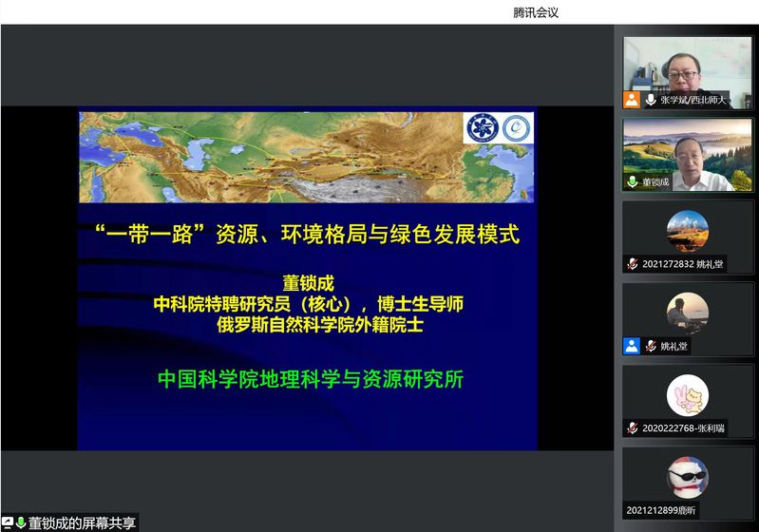The width and height of the screenshot is (759, 532).
Task: Click the 董锁成的屏幕共享 label
Action: [x=82, y=523]
